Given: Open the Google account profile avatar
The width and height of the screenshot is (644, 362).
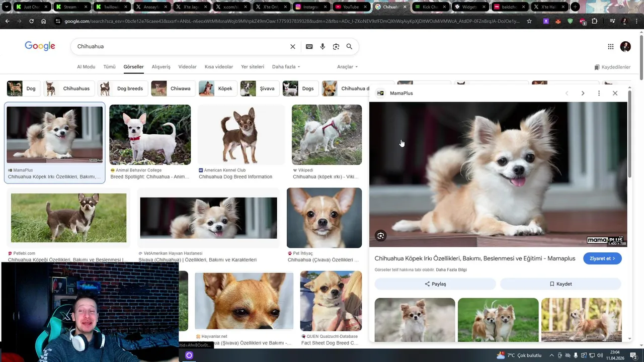Looking at the screenshot, I should click(x=625, y=46).
